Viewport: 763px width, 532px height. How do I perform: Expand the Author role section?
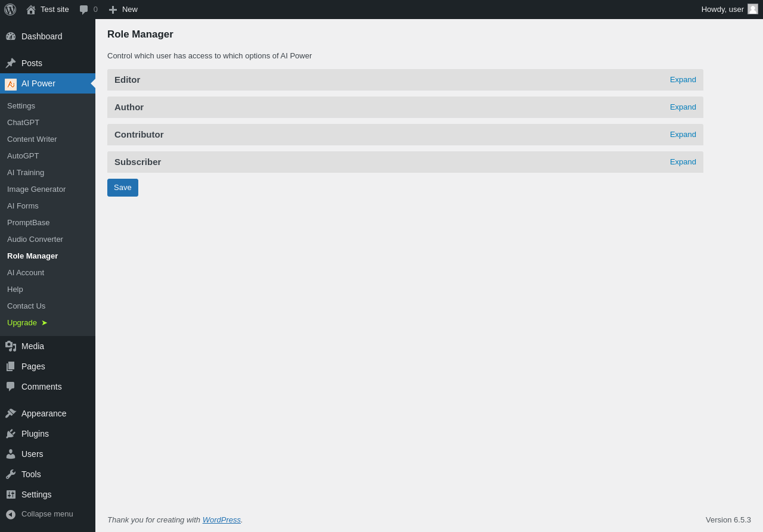(x=683, y=107)
